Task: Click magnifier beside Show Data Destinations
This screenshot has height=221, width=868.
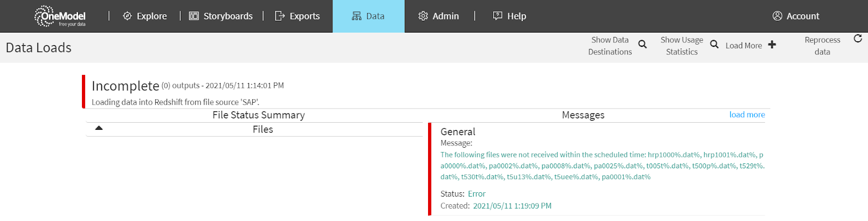Action: (642, 45)
